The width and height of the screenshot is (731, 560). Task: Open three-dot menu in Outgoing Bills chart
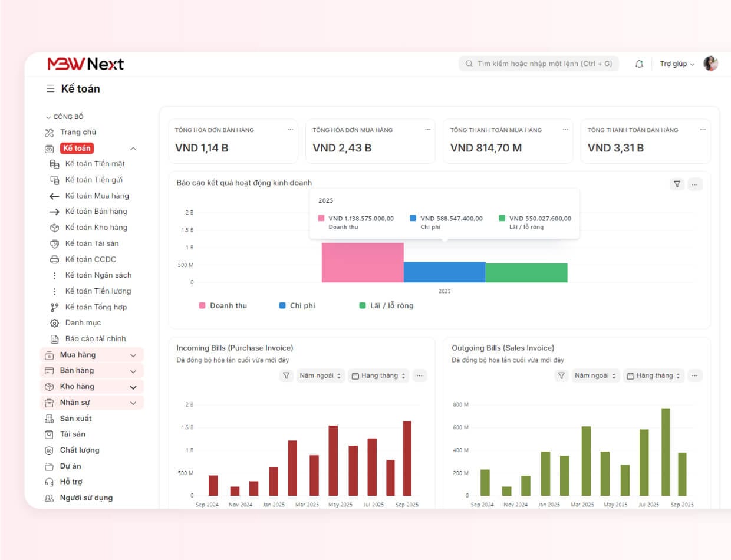click(x=694, y=375)
